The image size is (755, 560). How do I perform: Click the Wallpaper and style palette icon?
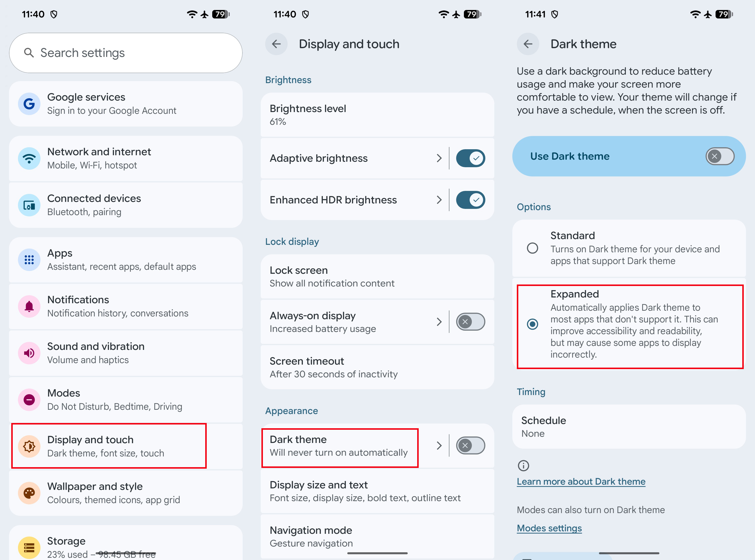29,493
